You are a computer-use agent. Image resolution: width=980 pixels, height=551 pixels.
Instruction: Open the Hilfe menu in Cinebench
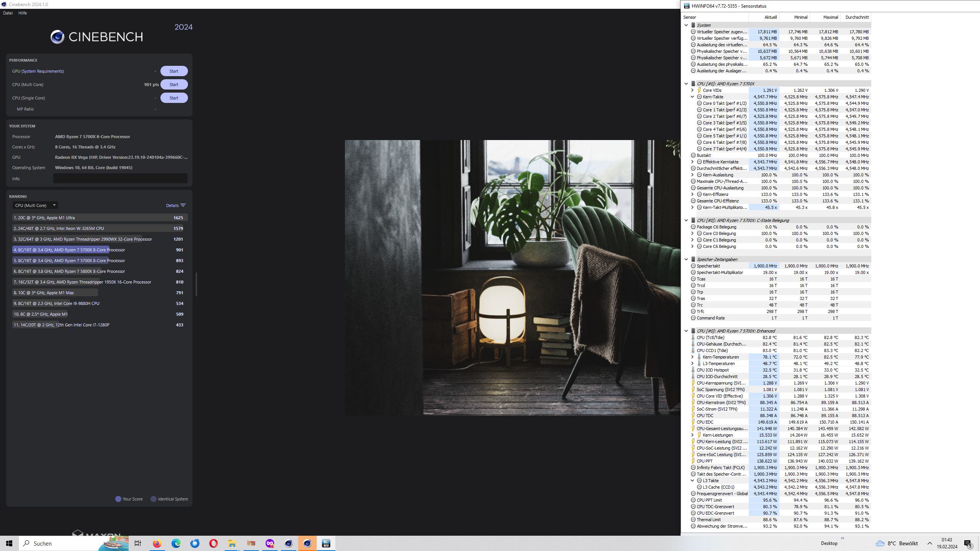(23, 13)
